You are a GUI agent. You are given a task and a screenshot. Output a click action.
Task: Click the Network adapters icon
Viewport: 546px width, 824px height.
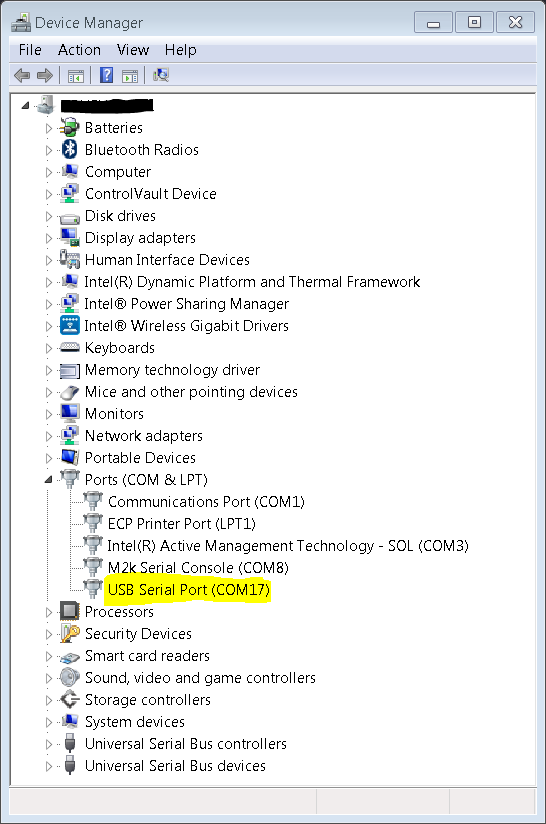[x=69, y=436]
